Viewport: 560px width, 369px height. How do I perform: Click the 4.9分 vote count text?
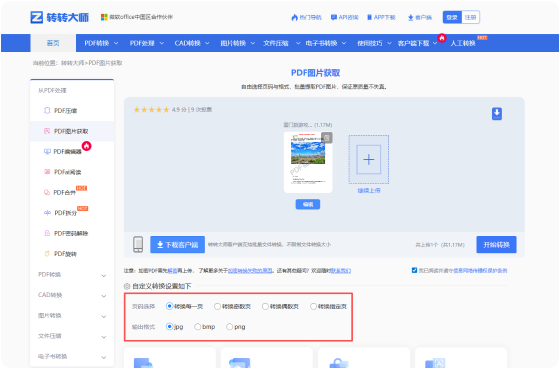tap(192, 110)
